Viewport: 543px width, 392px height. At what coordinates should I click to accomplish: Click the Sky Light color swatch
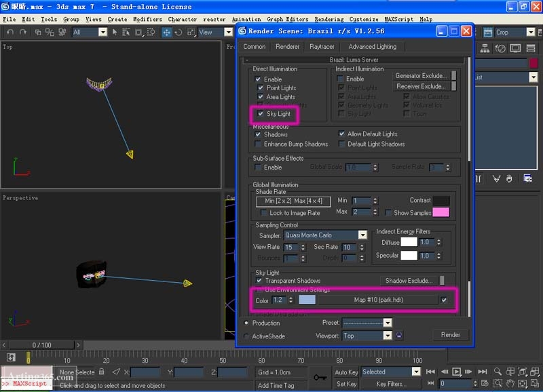point(307,300)
